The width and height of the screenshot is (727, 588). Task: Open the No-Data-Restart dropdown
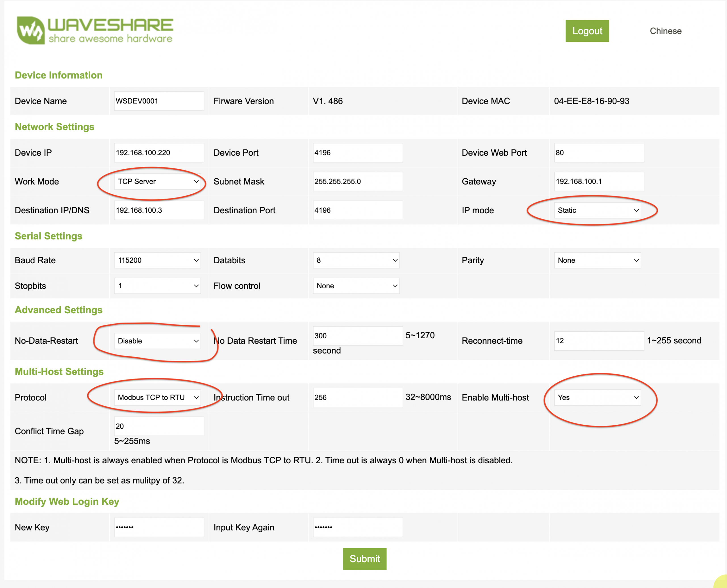coord(157,341)
